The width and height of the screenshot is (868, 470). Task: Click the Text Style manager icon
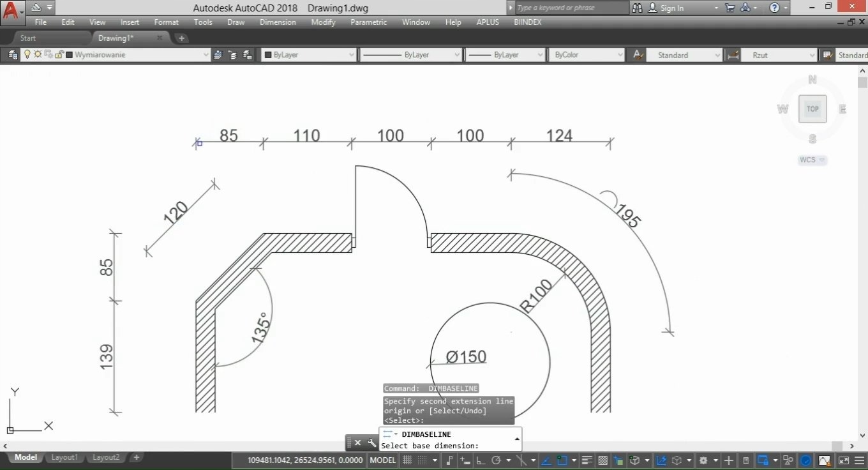(637, 55)
